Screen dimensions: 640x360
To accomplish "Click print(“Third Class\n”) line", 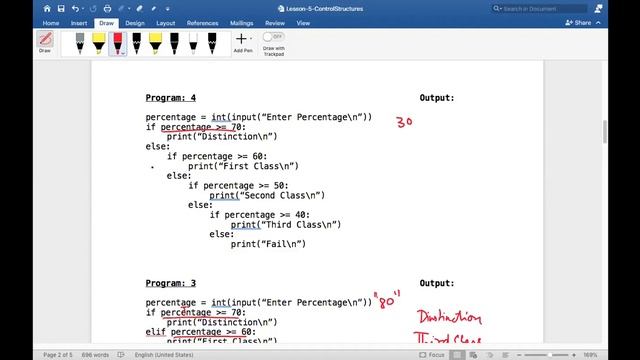I will click(x=286, y=224).
